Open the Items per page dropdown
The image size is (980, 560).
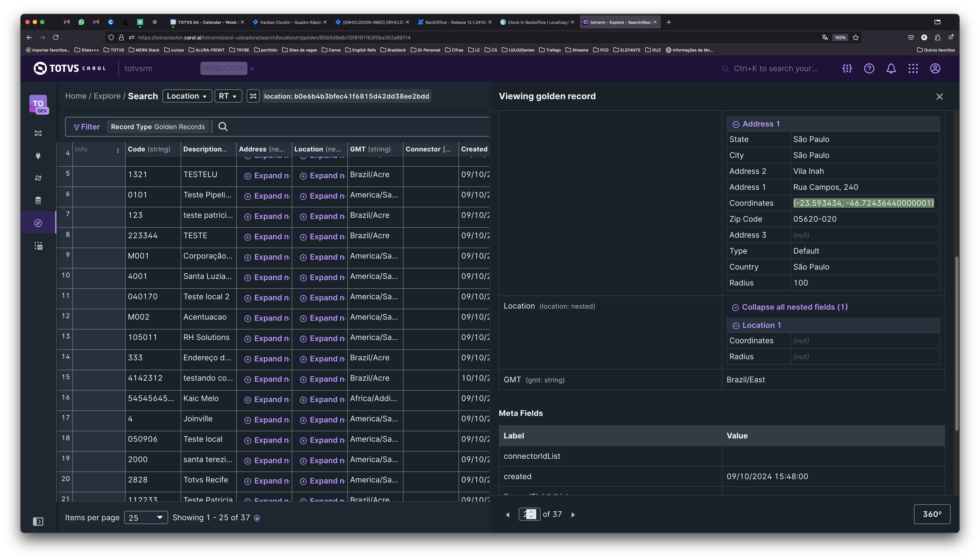[x=146, y=518]
